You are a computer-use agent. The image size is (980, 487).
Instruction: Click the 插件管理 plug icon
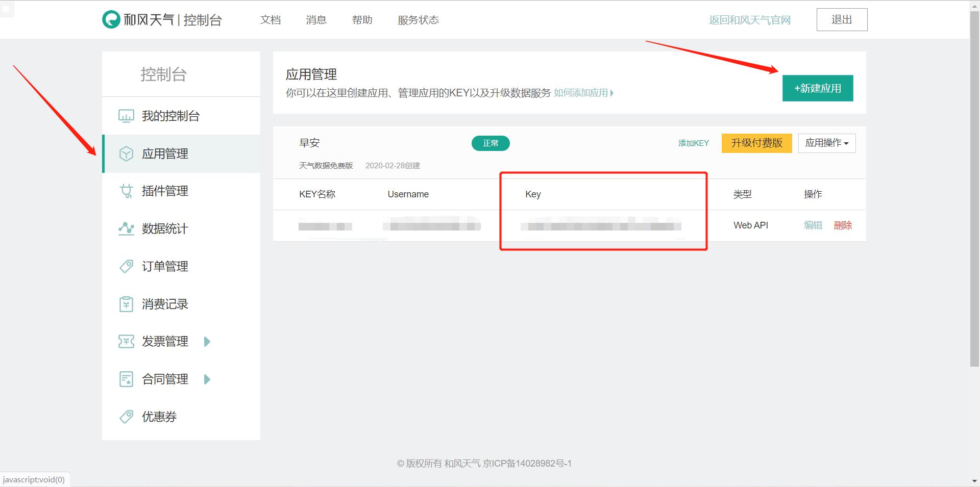126,191
